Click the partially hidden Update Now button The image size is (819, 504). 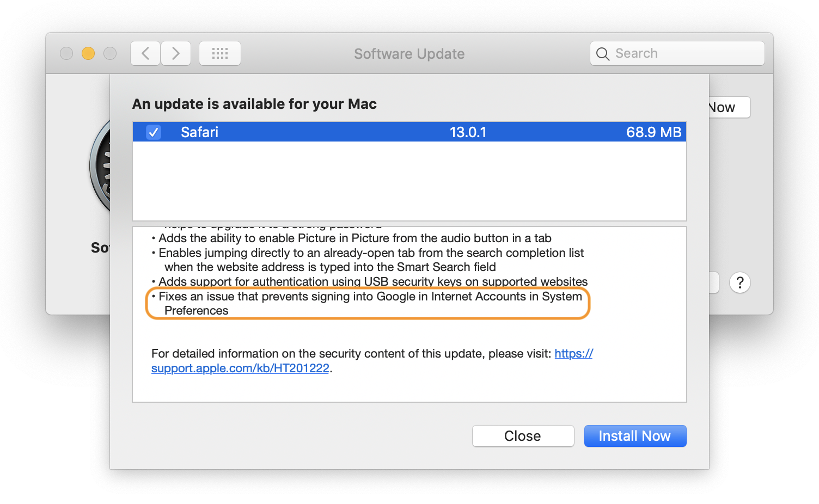pos(729,107)
